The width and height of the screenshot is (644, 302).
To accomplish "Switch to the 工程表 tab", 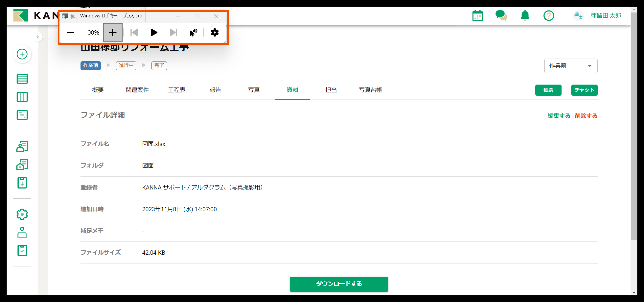I will [176, 90].
